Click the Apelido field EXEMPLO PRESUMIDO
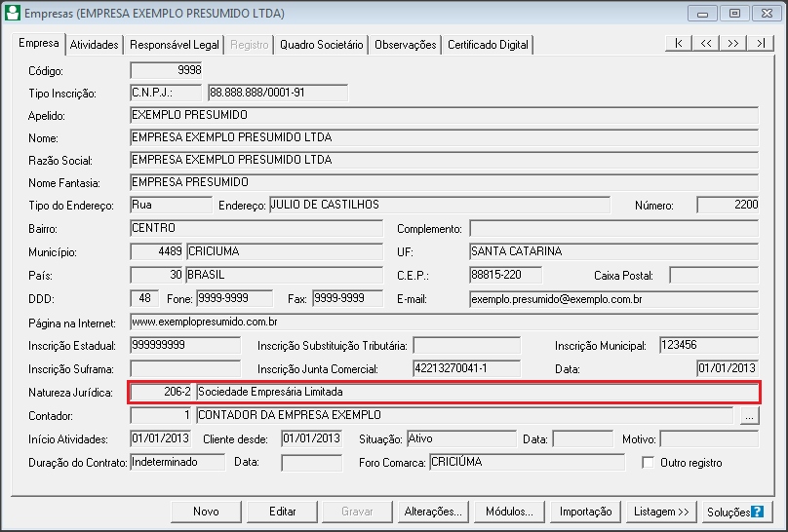The height and width of the screenshot is (532, 788). (x=444, y=115)
